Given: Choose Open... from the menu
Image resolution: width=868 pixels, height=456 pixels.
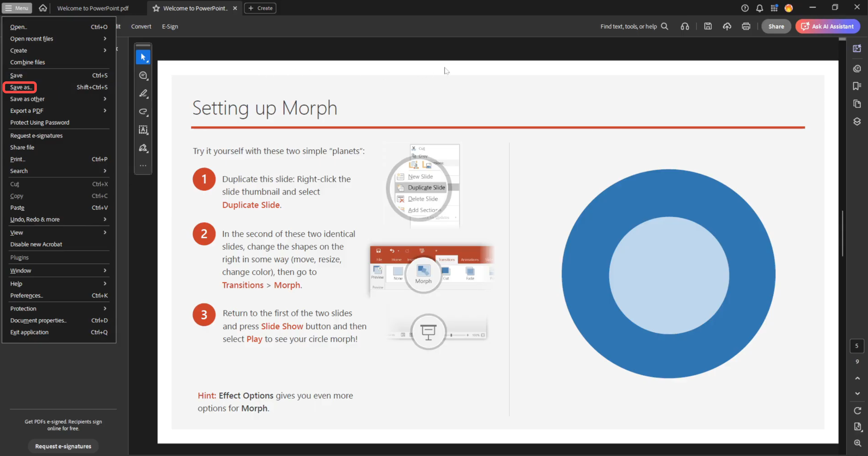Looking at the screenshot, I should coord(59,27).
